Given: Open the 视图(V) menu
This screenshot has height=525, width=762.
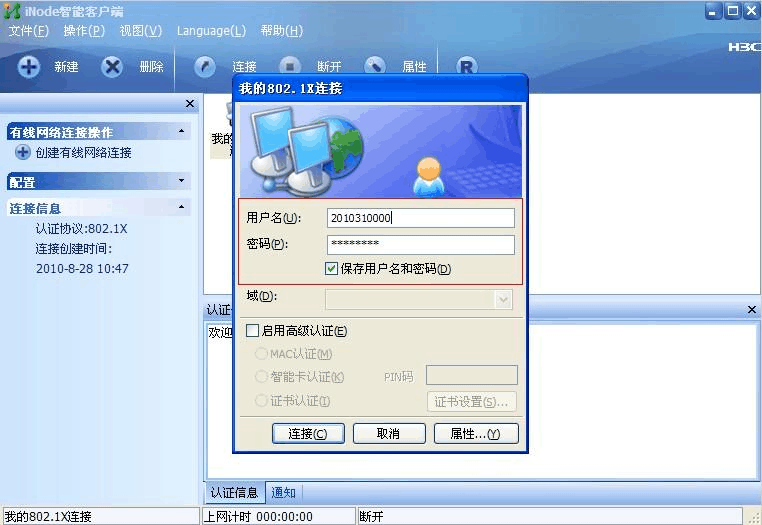Looking at the screenshot, I should [x=140, y=31].
